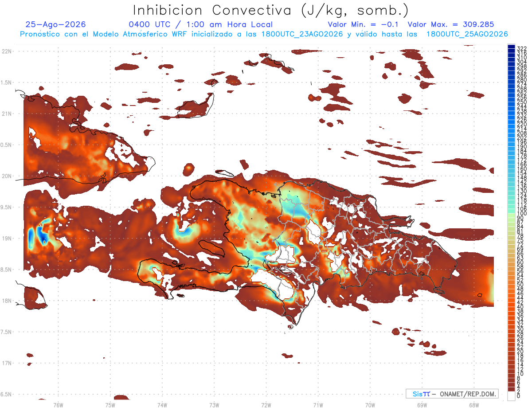Viewport: 532px width, 411px height.
Task: Click the '19N' latitude label
Action: [x=7, y=238]
